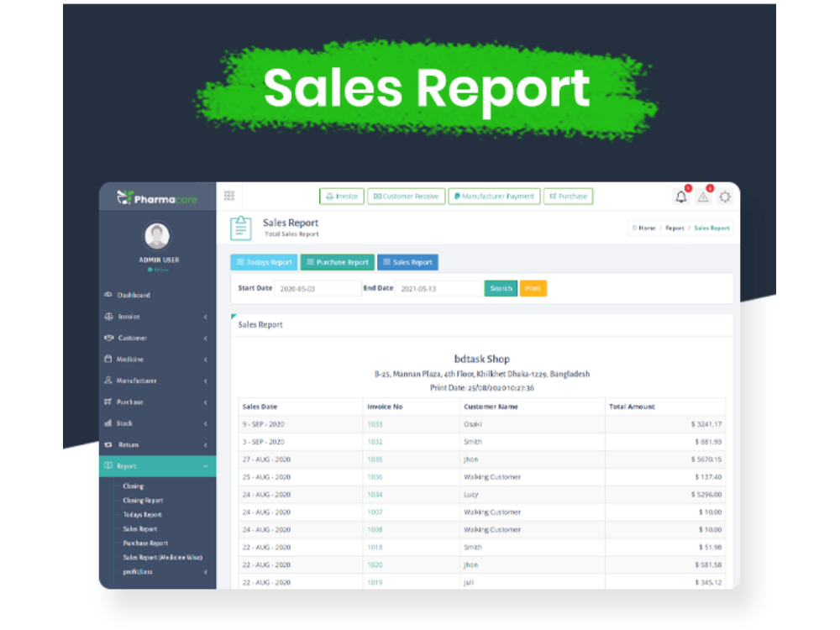Screen dimensions: 840x630
Task: Click the Return sidebar icon
Action: [x=108, y=444]
